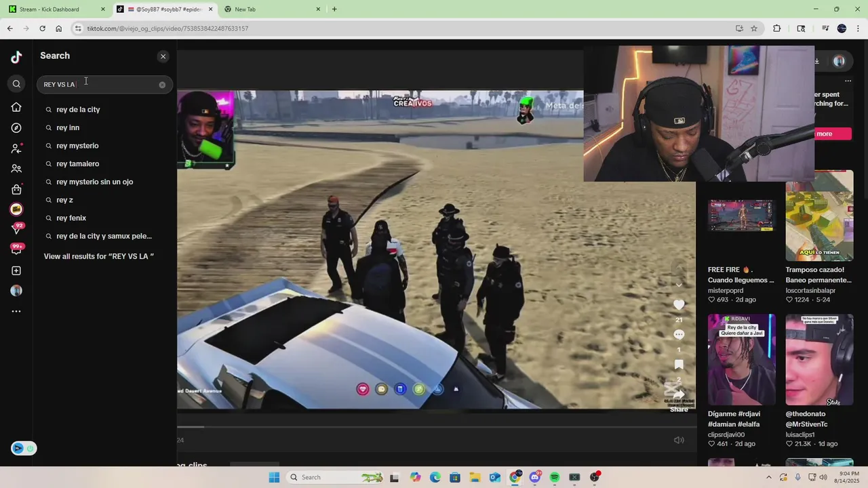The image size is (868, 488).
Task: Go to TikTok Home via house icon
Action: tap(16, 107)
